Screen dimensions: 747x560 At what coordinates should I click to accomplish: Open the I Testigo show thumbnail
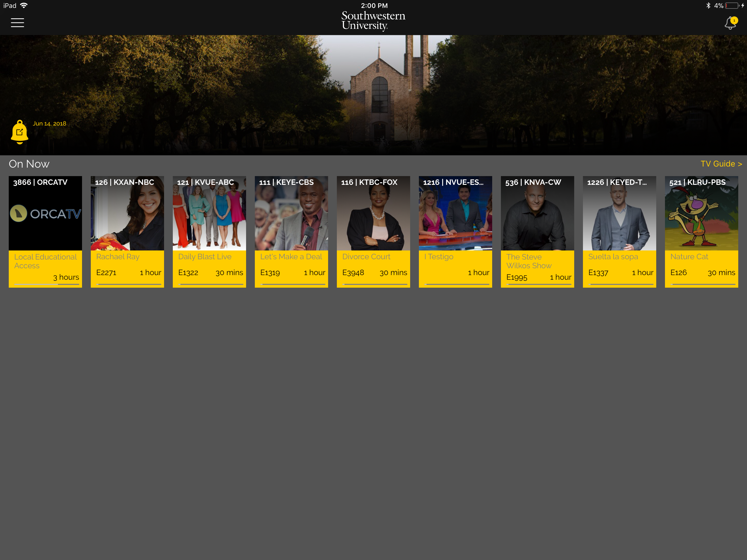456,213
